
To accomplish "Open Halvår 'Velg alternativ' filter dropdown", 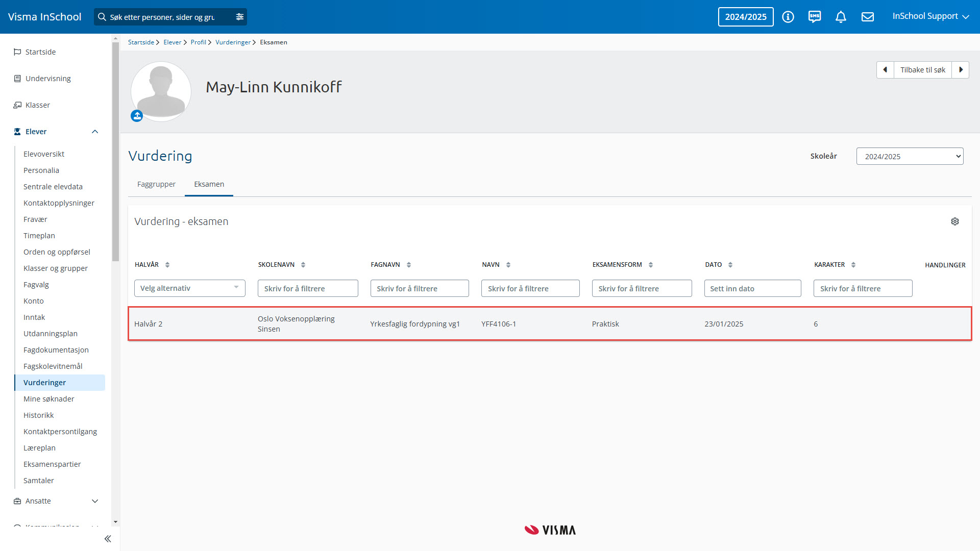I will [x=189, y=288].
